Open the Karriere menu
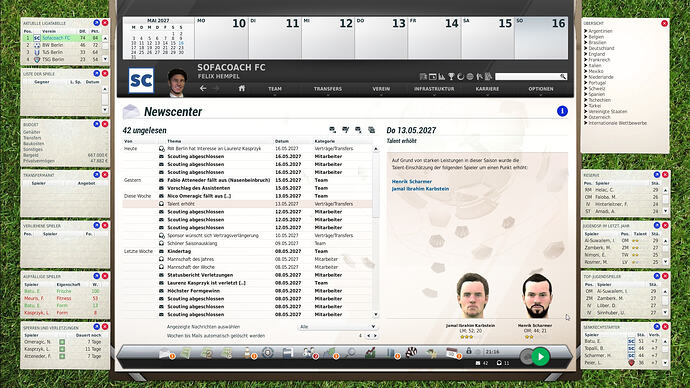Viewport: 690px width, 388px height. (x=487, y=89)
